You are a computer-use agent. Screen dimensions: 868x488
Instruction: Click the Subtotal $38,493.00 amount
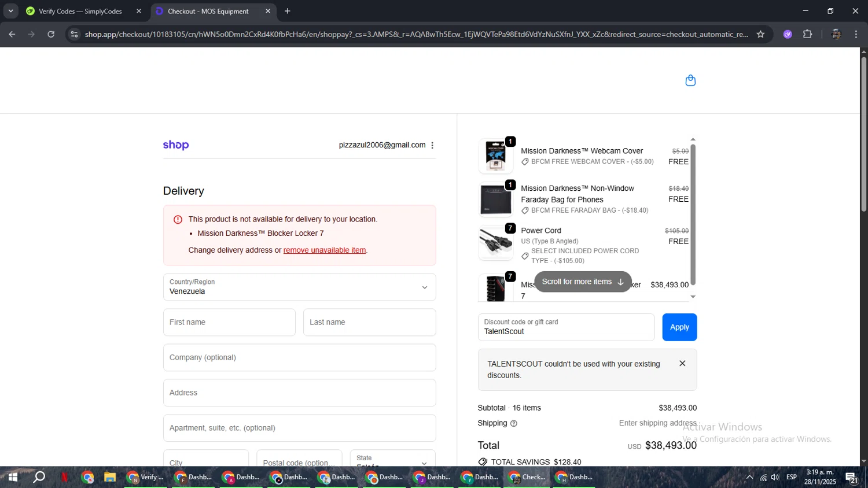(678, 408)
